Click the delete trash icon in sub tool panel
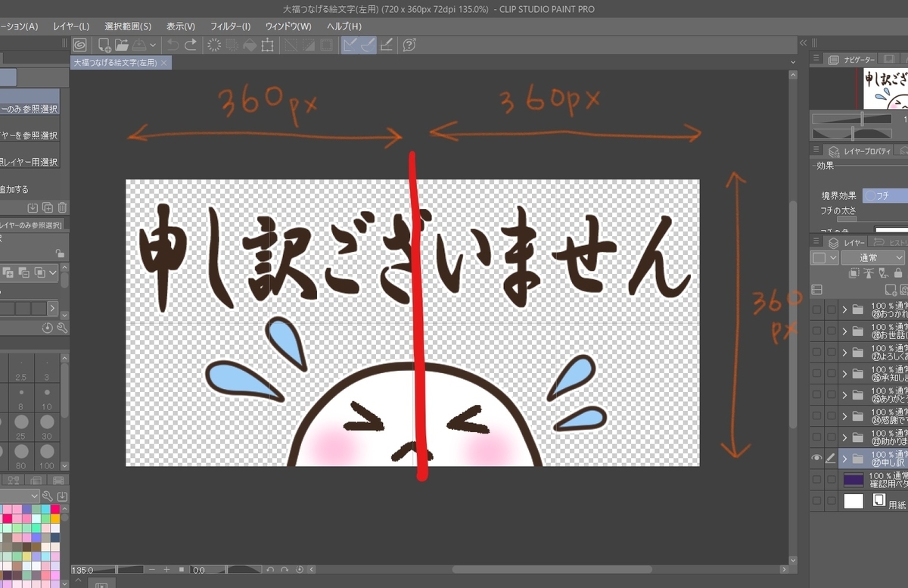 pos(62,207)
